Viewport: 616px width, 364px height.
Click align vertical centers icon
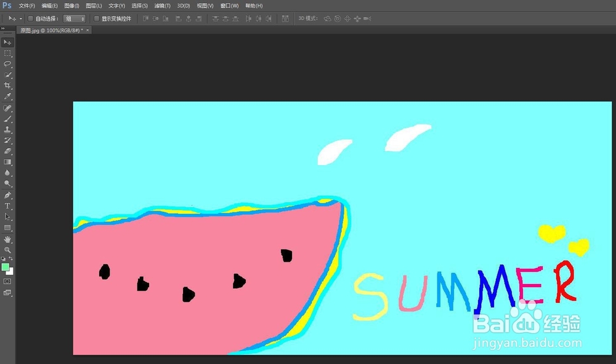pos(156,18)
